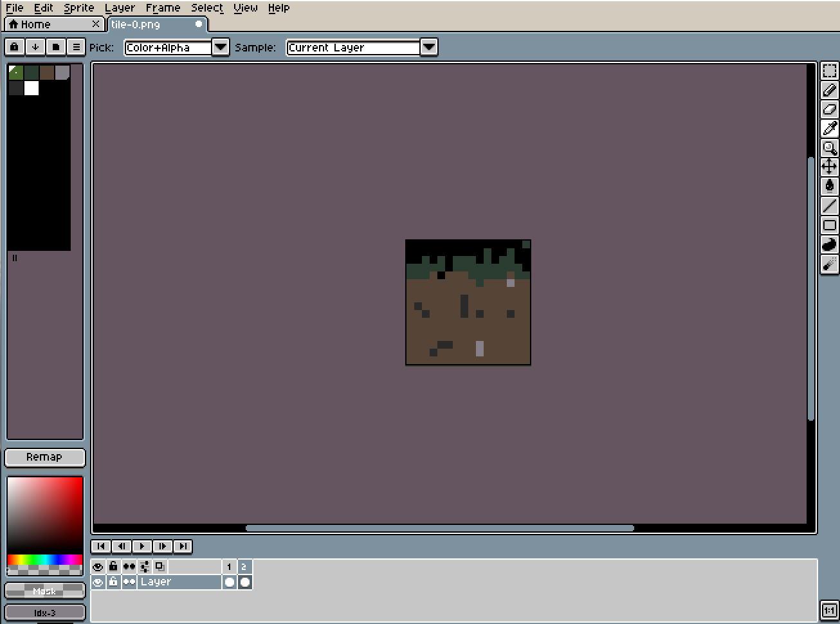Open the View menu
840x624 pixels.
(x=245, y=8)
